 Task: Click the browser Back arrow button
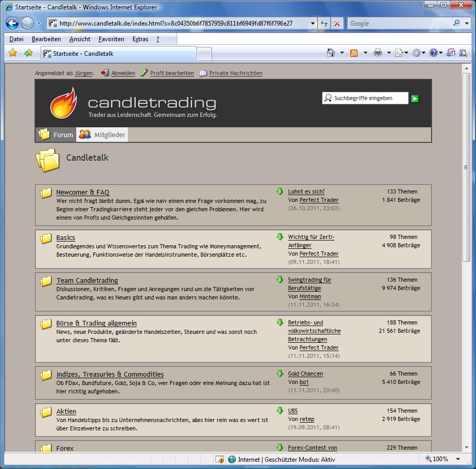pos(12,23)
